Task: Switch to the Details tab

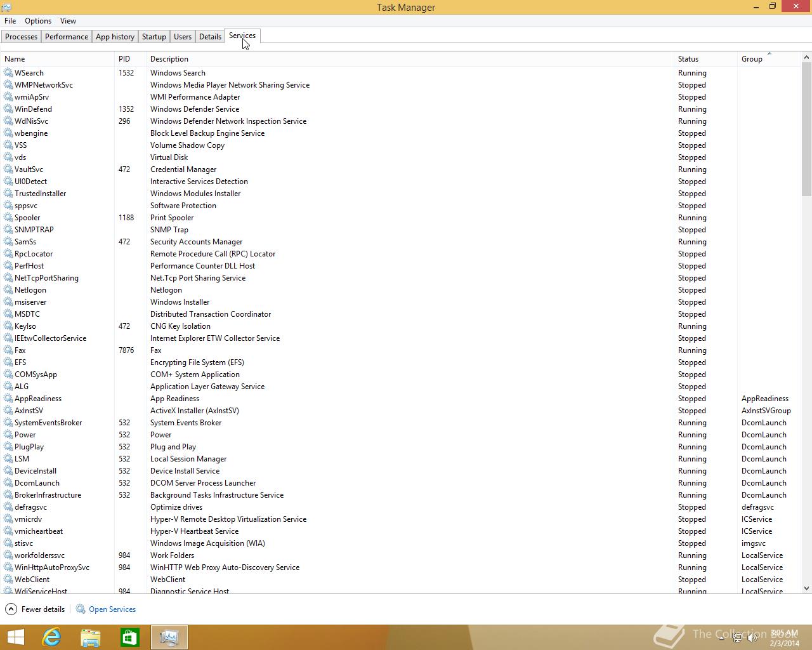Action: [210, 37]
